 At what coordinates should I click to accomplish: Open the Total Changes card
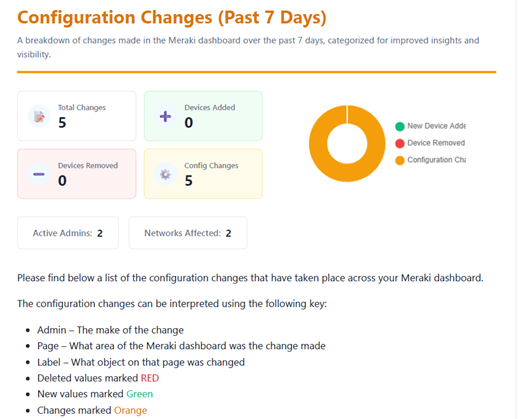pos(77,116)
